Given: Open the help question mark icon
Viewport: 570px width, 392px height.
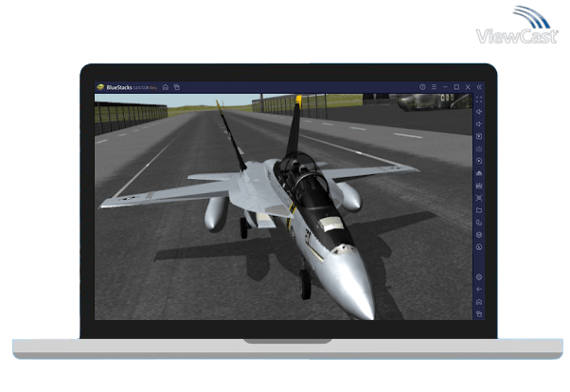Looking at the screenshot, I should tap(422, 87).
